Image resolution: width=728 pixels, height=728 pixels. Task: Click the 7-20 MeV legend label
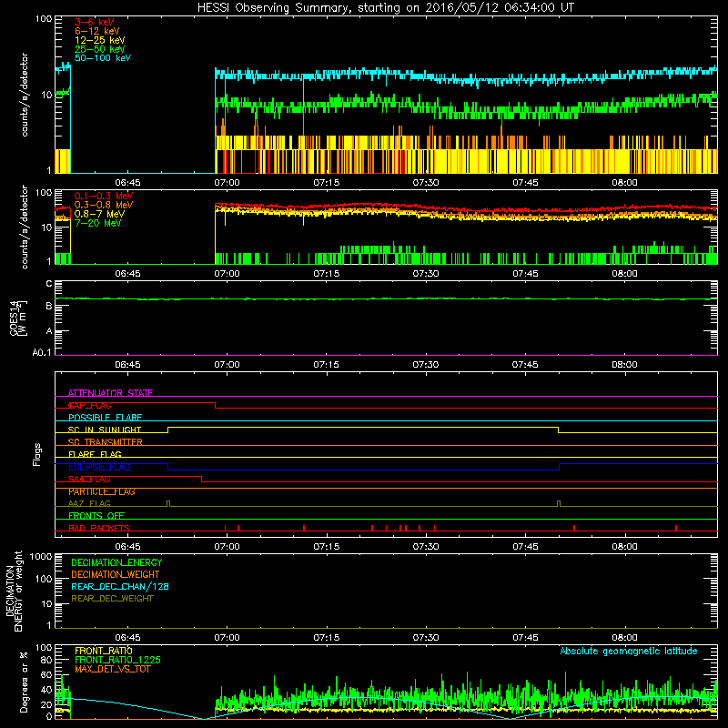click(x=98, y=223)
